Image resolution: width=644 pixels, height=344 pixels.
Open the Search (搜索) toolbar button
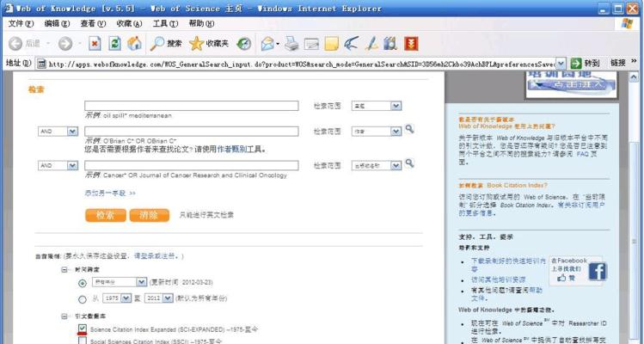point(166,44)
